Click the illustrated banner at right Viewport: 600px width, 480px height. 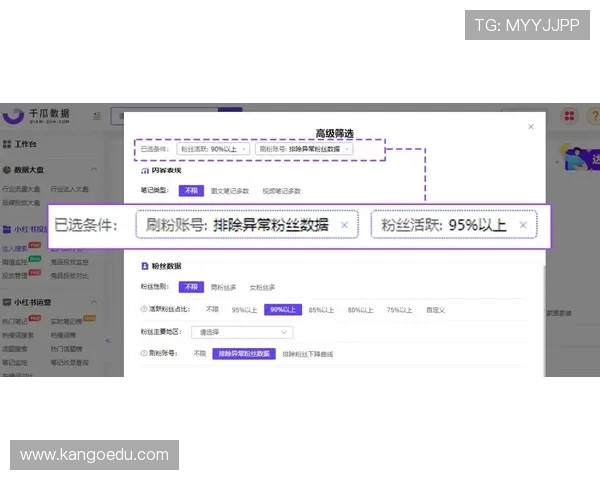[x=580, y=158]
